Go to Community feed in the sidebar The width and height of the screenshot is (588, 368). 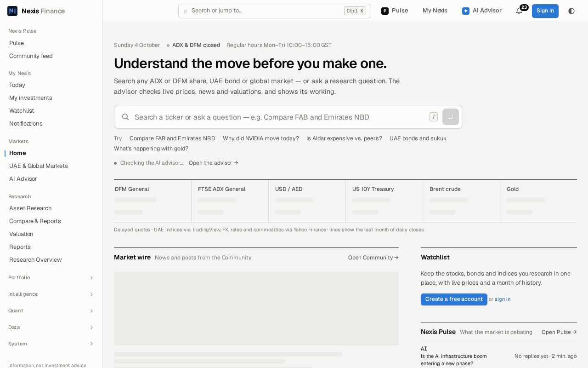point(31,56)
